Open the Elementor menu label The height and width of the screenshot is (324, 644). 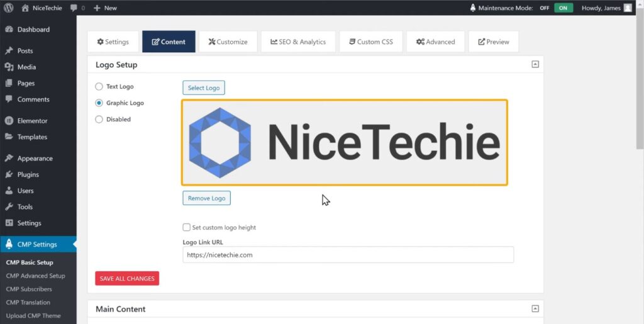click(x=33, y=121)
